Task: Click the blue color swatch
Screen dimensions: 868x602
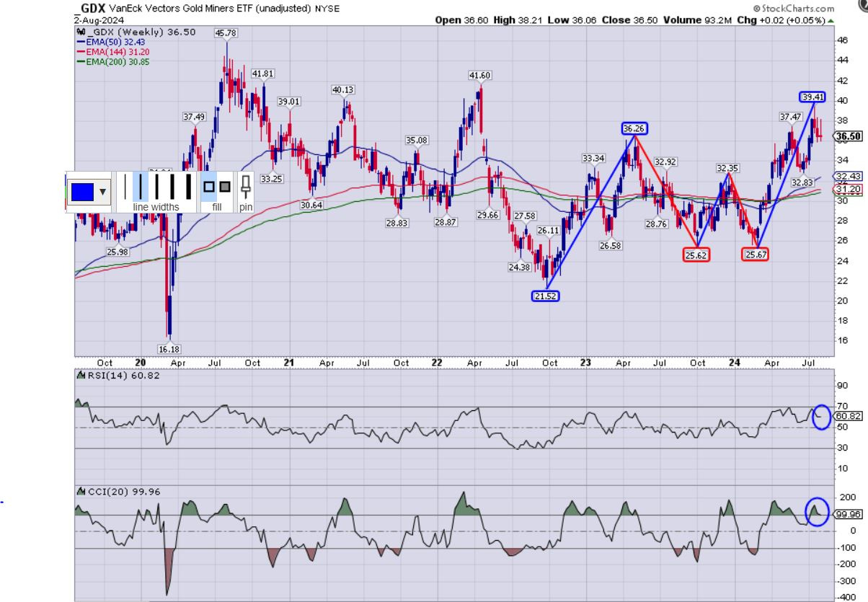Action: coord(84,192)
